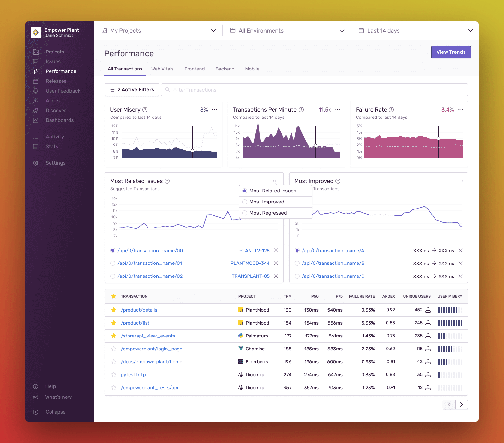Open the /store/api_view_events transaction link

coord(148,336)
